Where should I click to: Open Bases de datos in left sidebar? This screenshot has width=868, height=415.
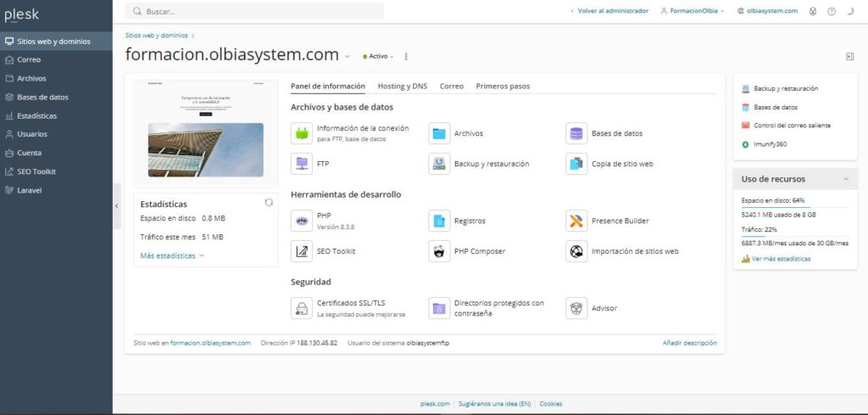pos(56,97)
